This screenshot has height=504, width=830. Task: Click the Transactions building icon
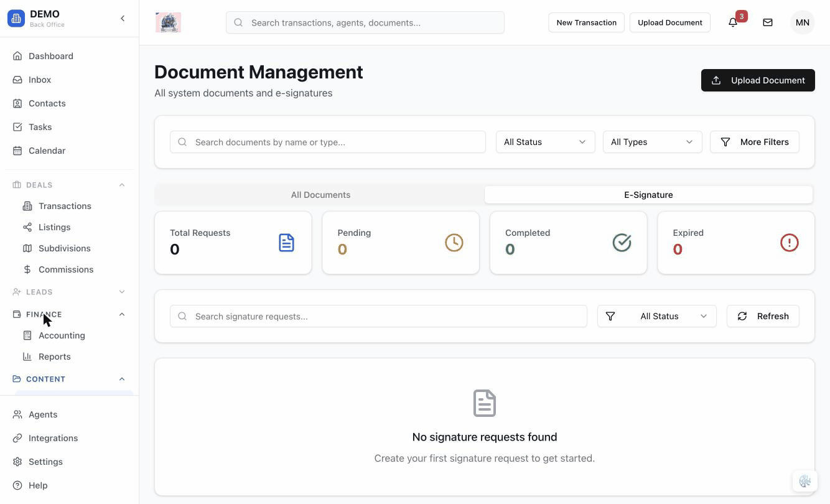(x=27, y=206)
